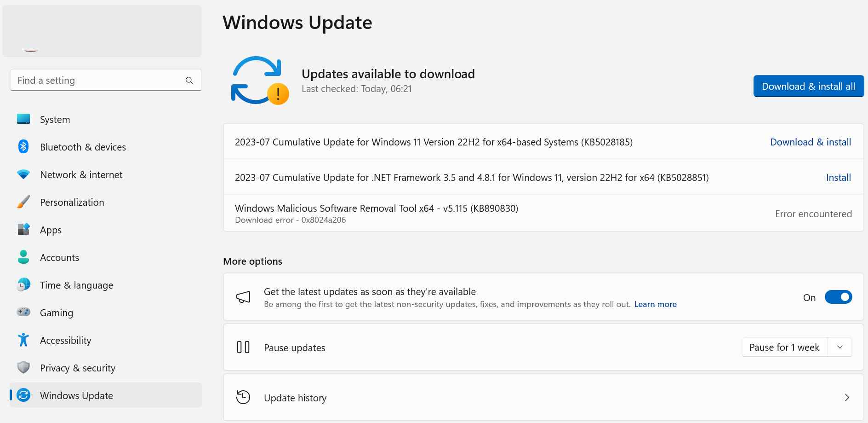Click Download & install all button

coord(808,86)
